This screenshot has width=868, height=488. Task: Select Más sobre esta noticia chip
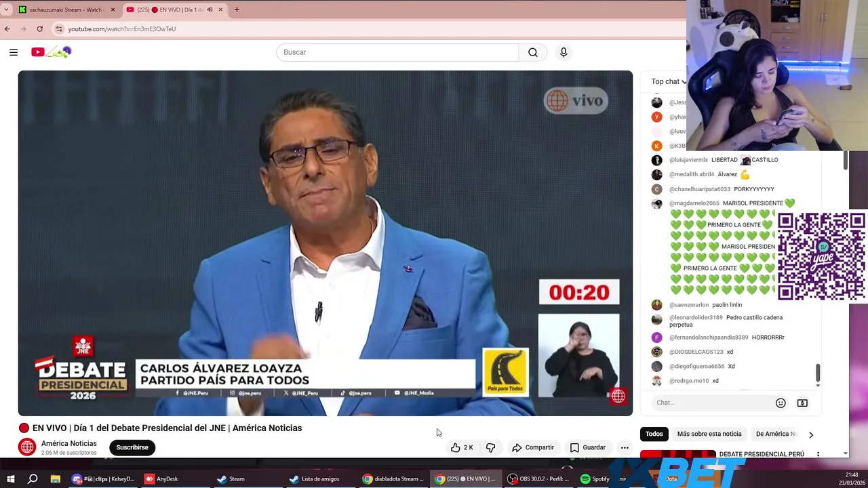[709, 434]
